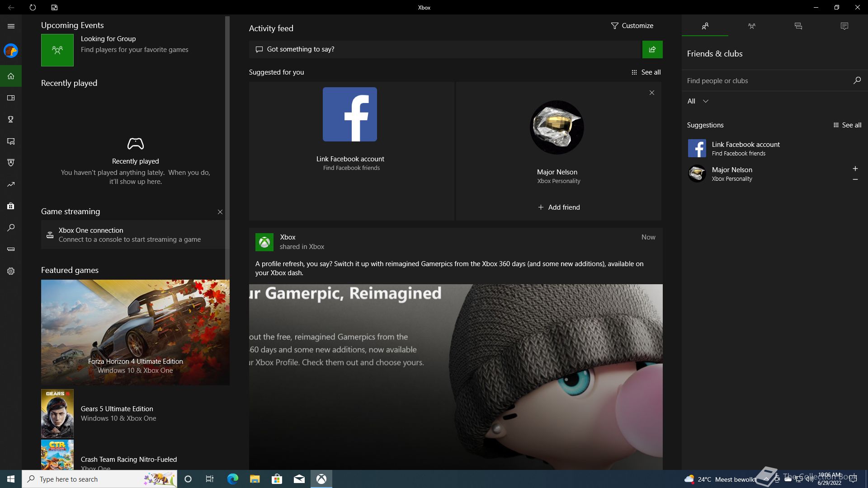Expand the All friends filter dropdown
Screen dimensions: 868x488
(698, 101)
